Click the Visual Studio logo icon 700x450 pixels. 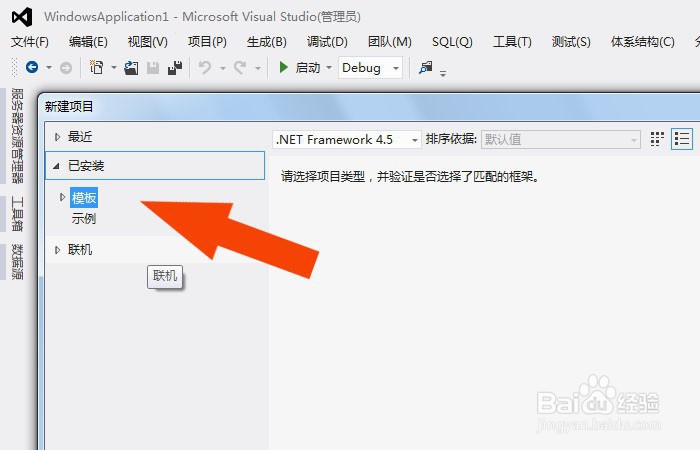pos(22,17)
